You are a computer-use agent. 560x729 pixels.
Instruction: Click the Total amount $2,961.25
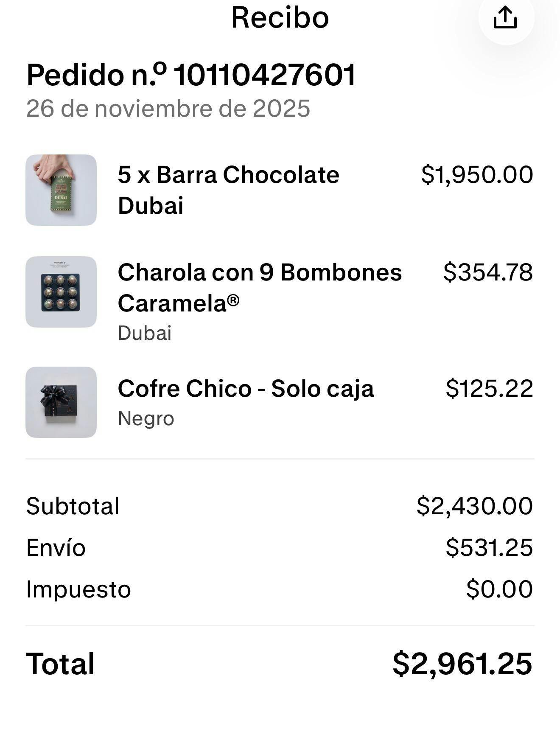pos(462,664)
